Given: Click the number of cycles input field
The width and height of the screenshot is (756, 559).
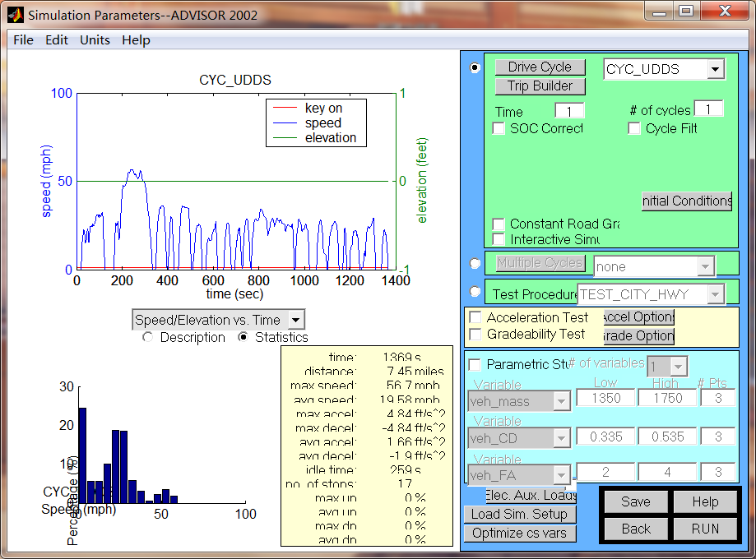Looking at the screenshot, I should pos(707,109).
